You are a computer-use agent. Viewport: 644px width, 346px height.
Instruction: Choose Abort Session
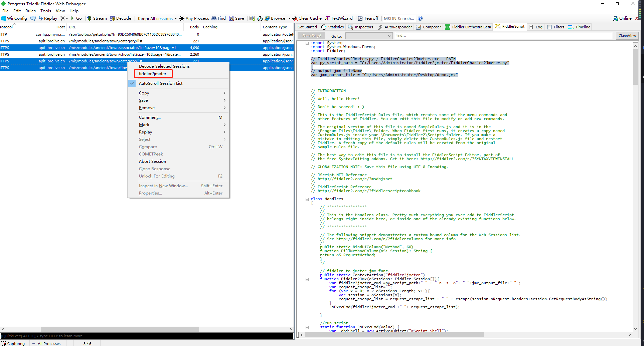click(x=179, y=161)
